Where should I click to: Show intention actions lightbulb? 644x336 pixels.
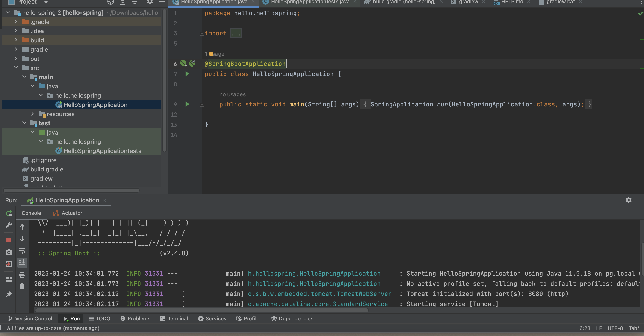(211, 54)
